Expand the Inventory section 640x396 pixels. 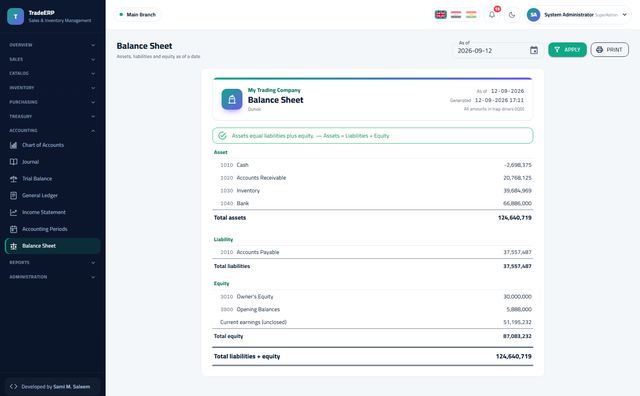click(x=52, y=88)
